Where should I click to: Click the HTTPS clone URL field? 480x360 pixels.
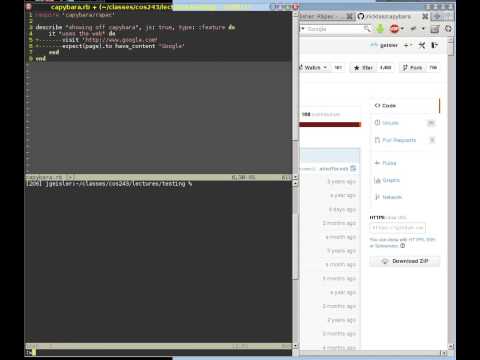397,228
